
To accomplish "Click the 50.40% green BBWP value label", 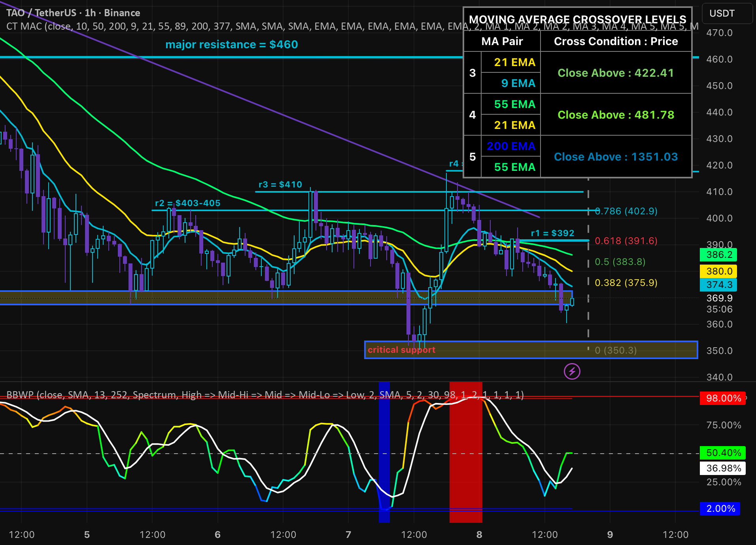I will [723, 452].
